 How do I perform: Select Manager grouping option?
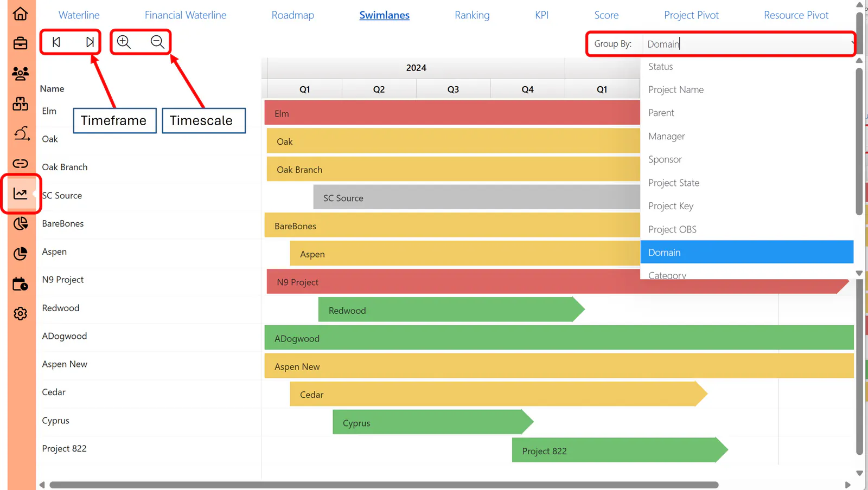746,137
